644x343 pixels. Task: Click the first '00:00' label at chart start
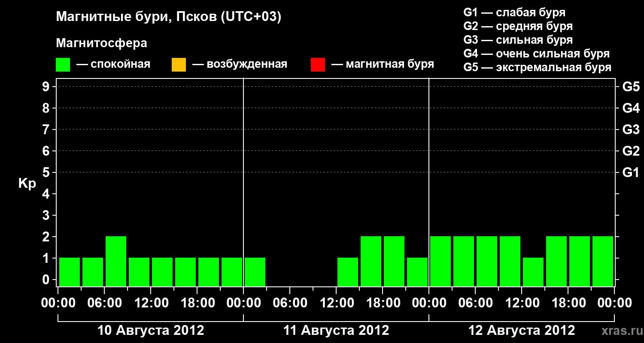coord(58,303)
